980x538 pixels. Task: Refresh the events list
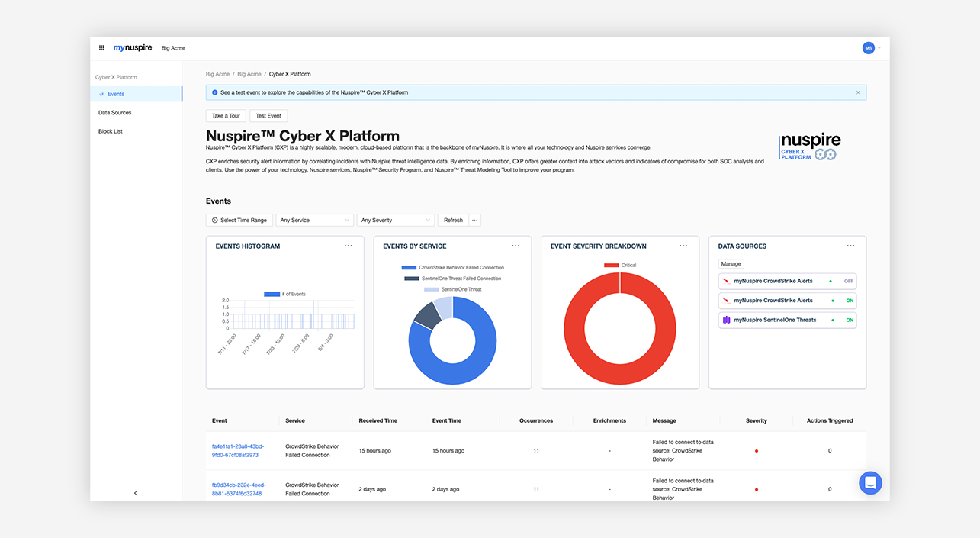coord(453,220)
